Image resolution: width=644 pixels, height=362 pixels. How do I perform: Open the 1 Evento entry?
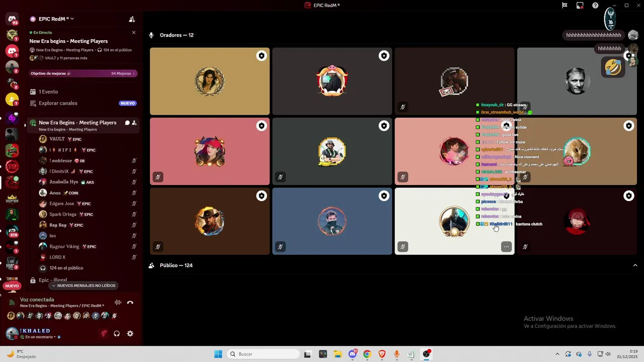click(83, 92)
